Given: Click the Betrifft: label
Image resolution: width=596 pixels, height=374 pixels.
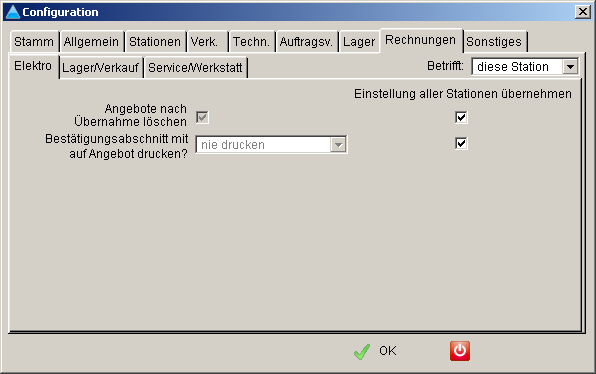Looking at the screenshot, I should [445, 66].
